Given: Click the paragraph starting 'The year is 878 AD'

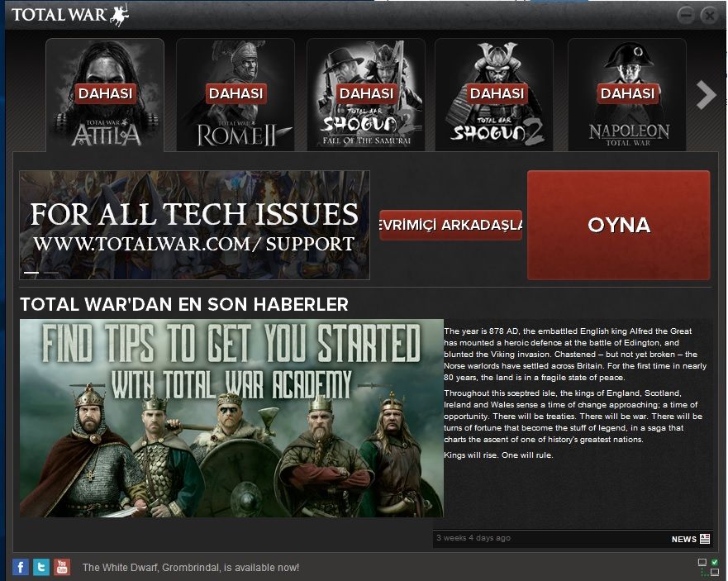Looking at the screenshot, I should tap(575, 354).
